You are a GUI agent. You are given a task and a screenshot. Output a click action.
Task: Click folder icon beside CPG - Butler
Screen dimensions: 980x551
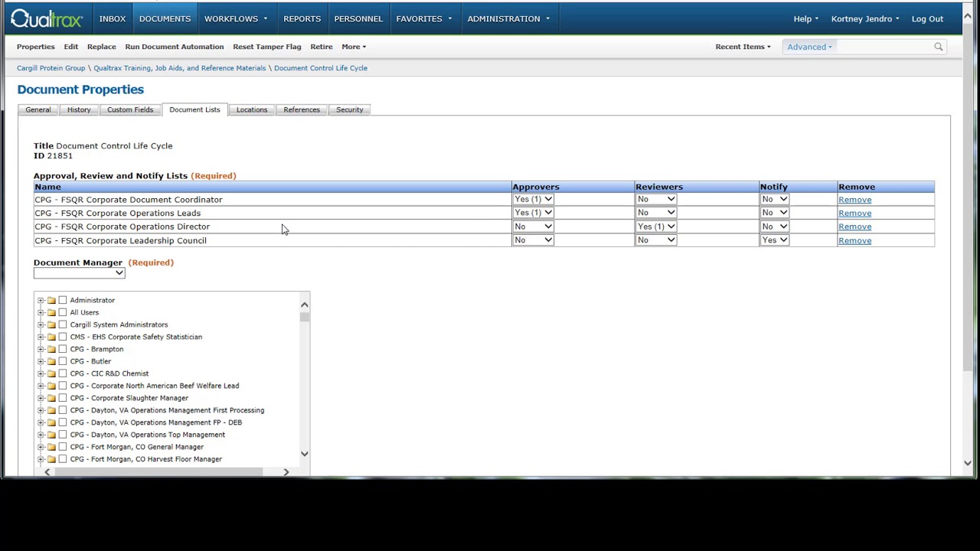(51, 361)
